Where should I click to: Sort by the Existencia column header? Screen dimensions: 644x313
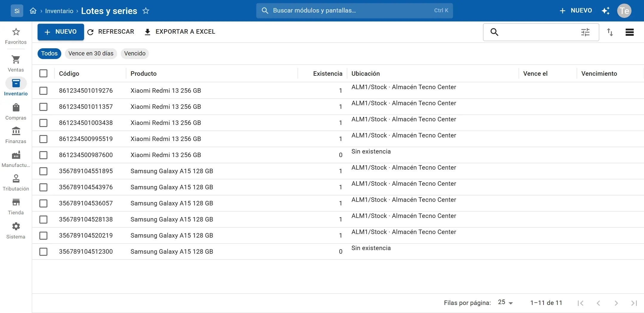[x=328, y=74]
